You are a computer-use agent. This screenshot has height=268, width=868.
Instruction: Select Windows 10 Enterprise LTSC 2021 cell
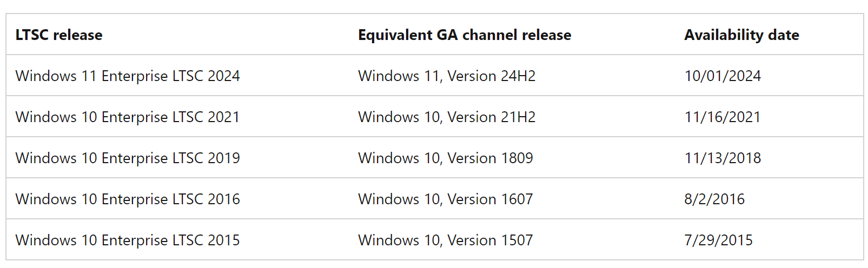[128, 117]
